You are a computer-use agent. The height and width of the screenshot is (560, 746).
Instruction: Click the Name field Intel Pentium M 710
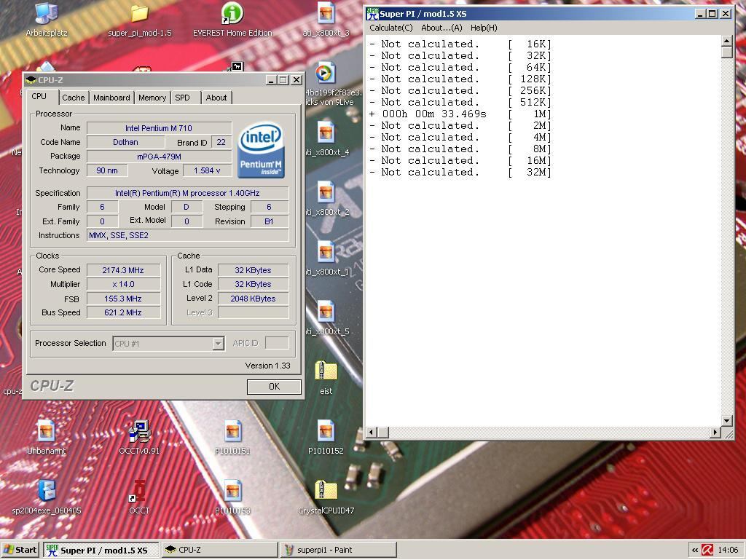pyautogui.click(x=159, y=128)
